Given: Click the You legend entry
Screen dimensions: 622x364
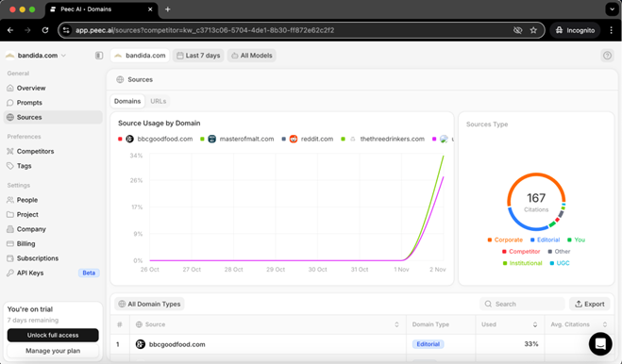Looking at the screenshot, I should pos(576,240).
